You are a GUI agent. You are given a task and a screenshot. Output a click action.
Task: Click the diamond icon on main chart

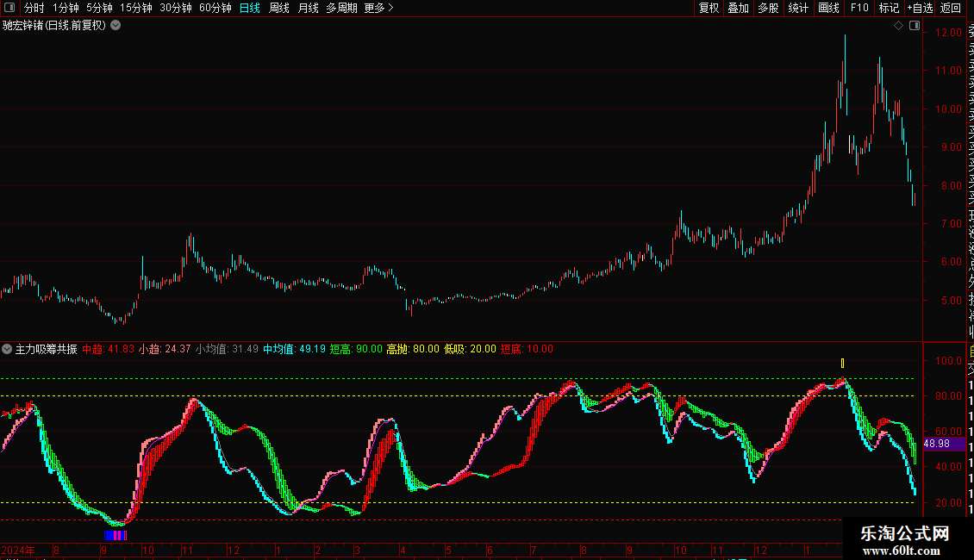click(x=898, y=26)
